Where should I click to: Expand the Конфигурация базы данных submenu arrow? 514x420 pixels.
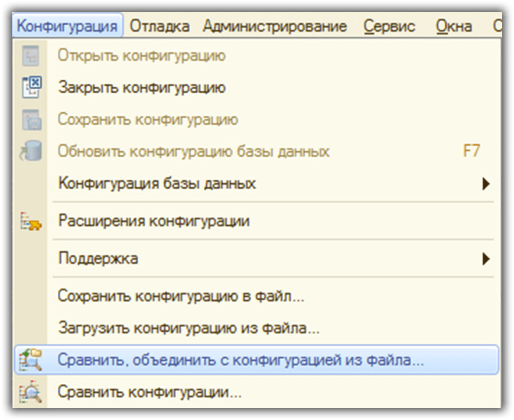[486, 184]
